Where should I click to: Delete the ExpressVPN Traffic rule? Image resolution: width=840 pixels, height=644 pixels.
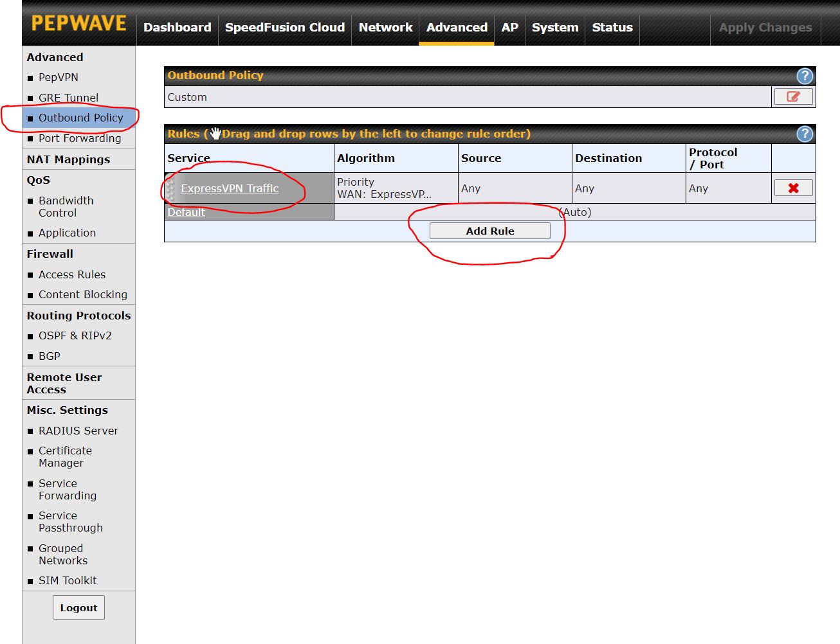point(793,188)
